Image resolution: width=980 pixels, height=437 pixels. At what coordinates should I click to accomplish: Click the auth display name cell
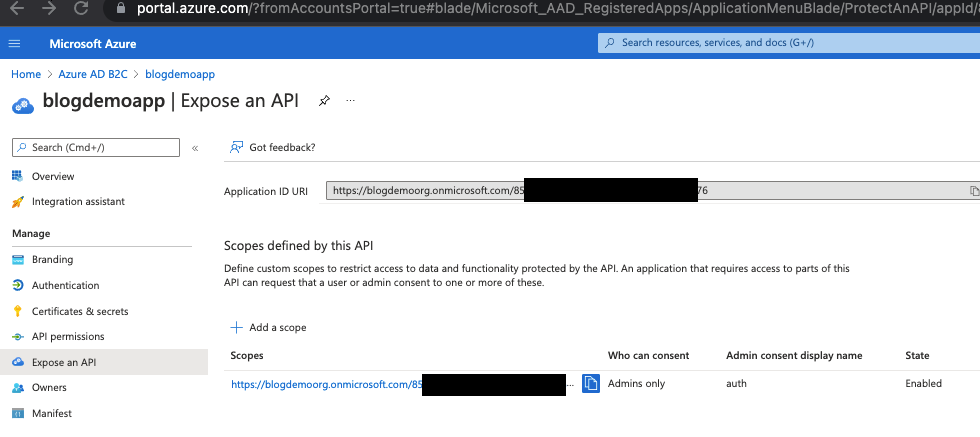click(736, 383)
